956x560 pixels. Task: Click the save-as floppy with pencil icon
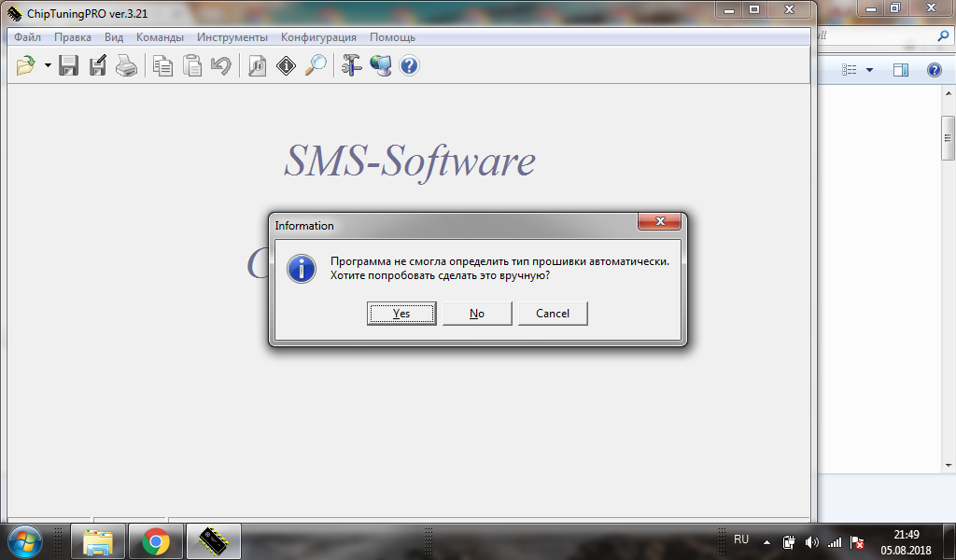pos(97,66)
